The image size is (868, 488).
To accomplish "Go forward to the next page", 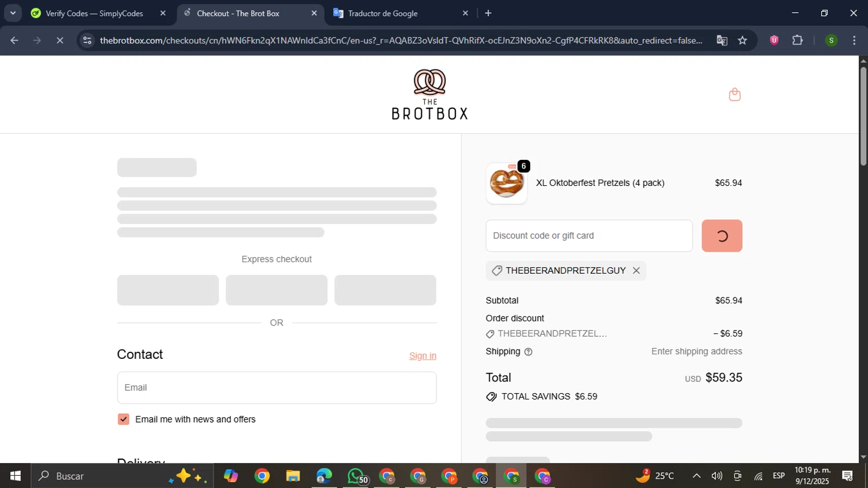I will pyautogui.click(x=37, y=41).
